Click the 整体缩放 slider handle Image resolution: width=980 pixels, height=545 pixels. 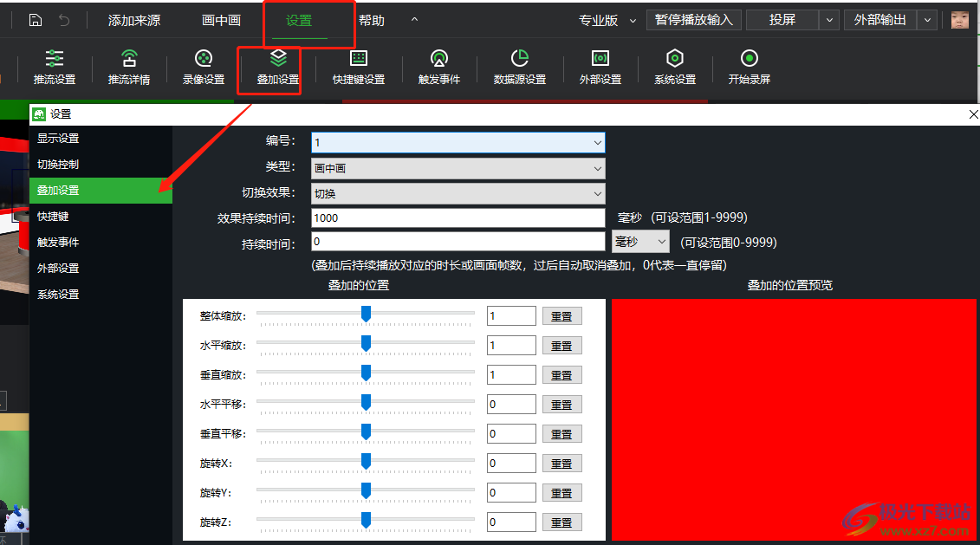(367, 314)
